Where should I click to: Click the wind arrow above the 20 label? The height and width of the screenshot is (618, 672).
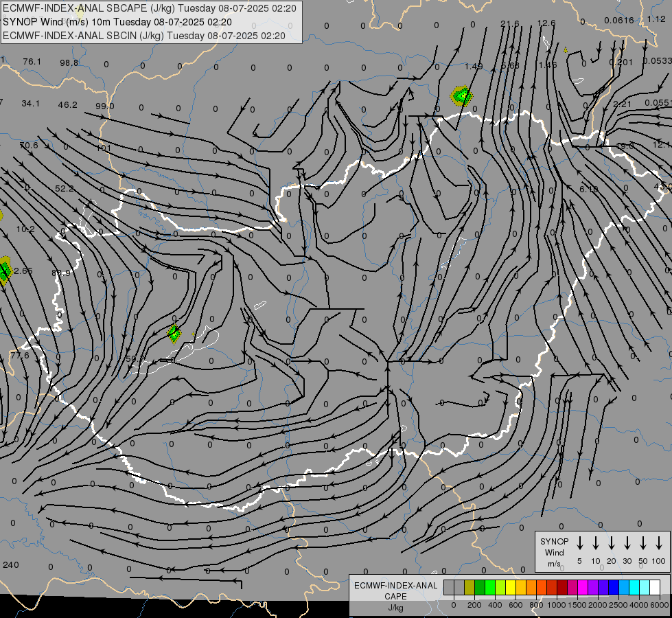tap(611, 543)
